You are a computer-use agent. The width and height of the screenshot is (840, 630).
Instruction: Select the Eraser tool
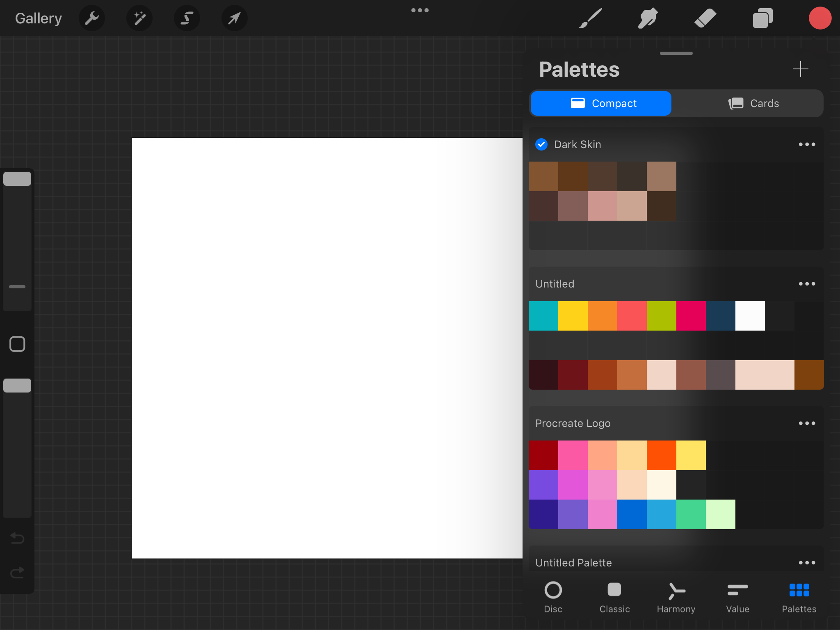pyautogui.click(x=705, y=18)
